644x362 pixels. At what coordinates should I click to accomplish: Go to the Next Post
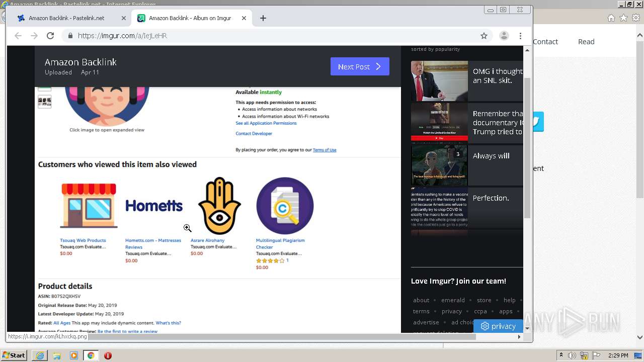[x=360, y=66]
